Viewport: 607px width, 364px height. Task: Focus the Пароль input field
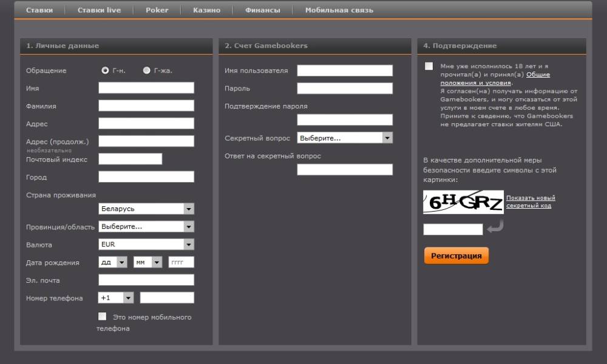click(345, 88)
